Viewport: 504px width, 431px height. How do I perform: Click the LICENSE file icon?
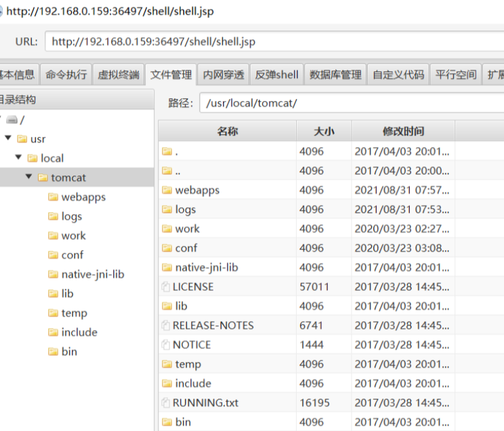point(166,287)
